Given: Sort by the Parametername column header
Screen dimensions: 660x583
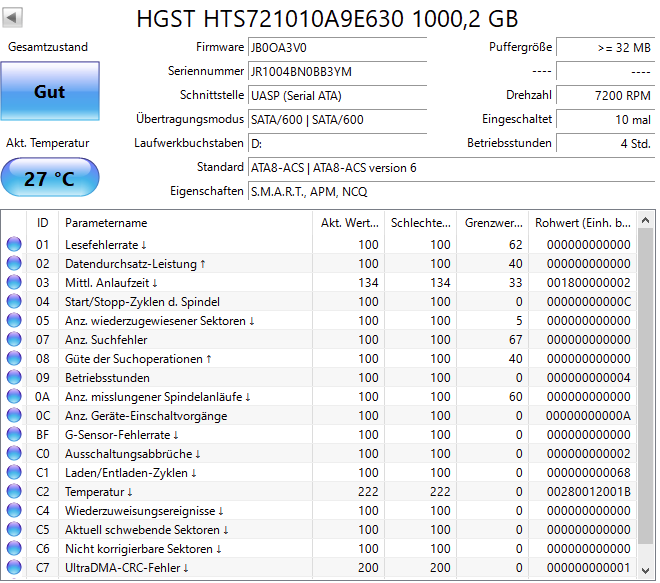Looking at the screenshot, I should coord(186,223).
